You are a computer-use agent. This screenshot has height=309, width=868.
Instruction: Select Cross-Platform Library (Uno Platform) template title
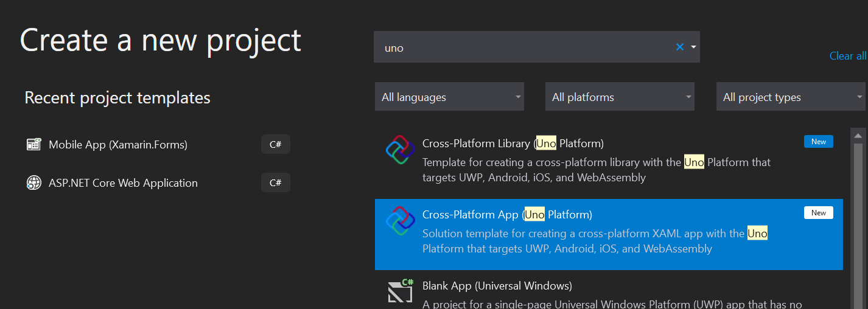[x=513, y=144]
